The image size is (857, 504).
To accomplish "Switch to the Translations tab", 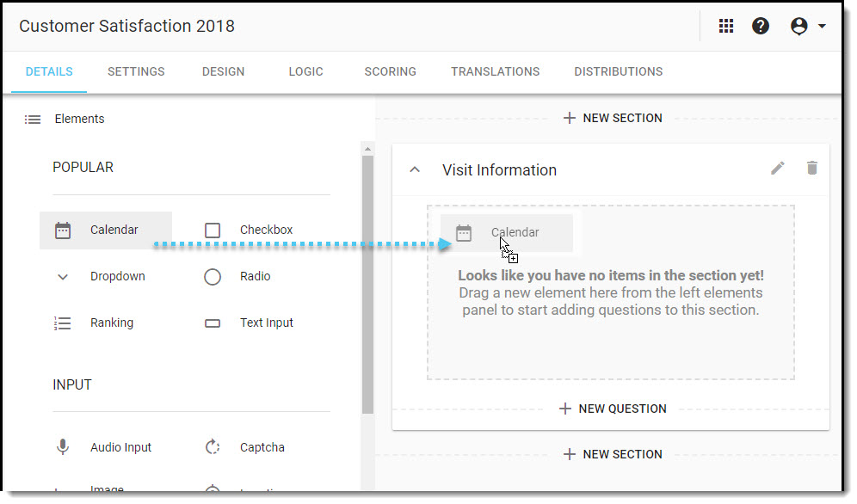I will tap(495, 71).
